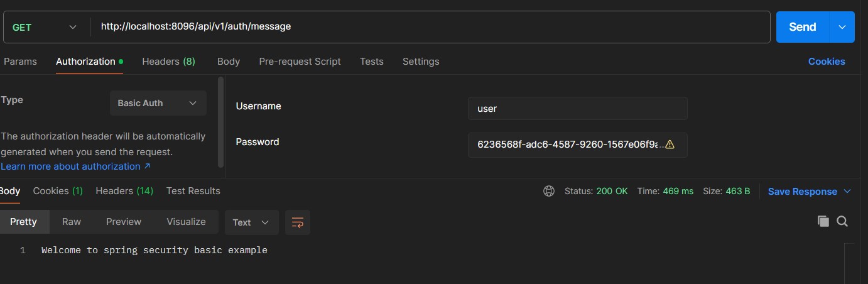The image size is (868, 284).
Task: Click the password warning triangle icon
Action: pyautogui.click(x=670, y=145)
